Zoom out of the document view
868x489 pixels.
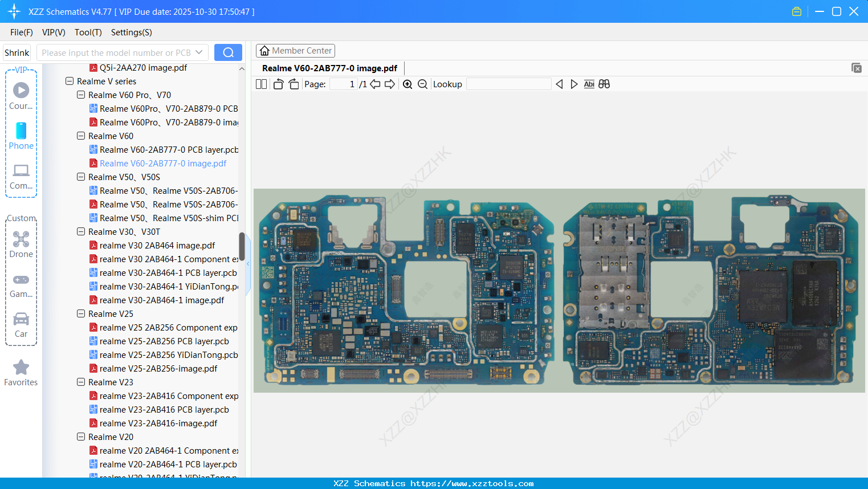[422, 84]
